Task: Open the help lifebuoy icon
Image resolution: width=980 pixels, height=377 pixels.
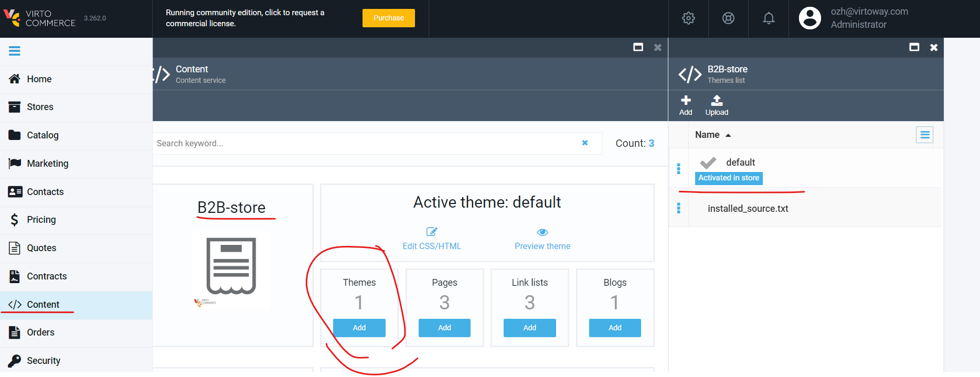Action: click(x=728, y=18)
